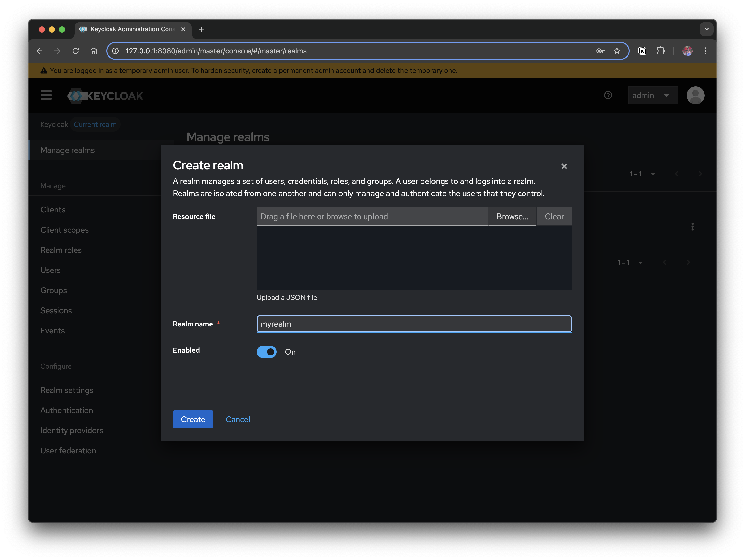The height and width of the screenshot is (560, 745).
Task: Click the Cancel link
Action: (238, 419)
